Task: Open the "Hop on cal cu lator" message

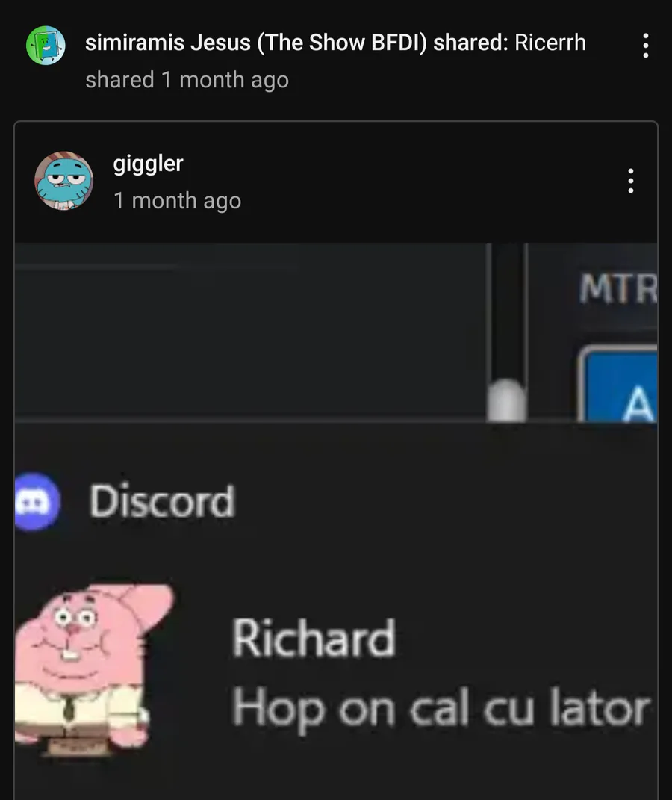Action: tap(441, 709)
